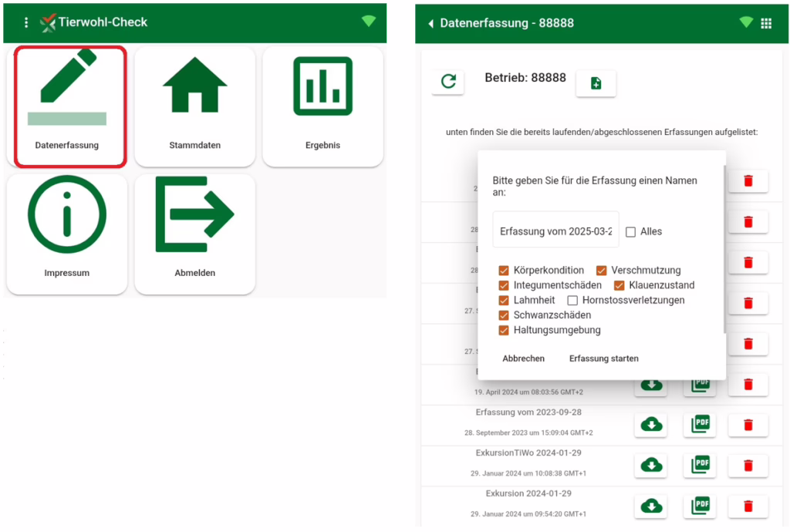
Task: Uncheck the Körperkondition checkbox
Action: click(504, 271)
